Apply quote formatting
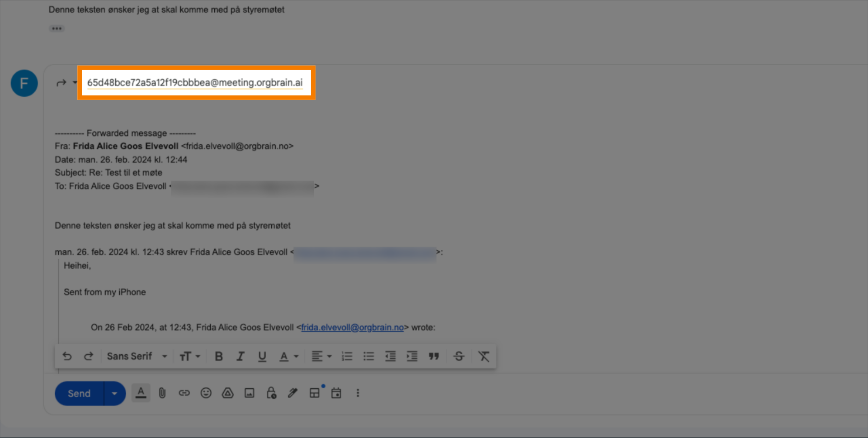Screen dimensions: 868x438 click(434, 357)
